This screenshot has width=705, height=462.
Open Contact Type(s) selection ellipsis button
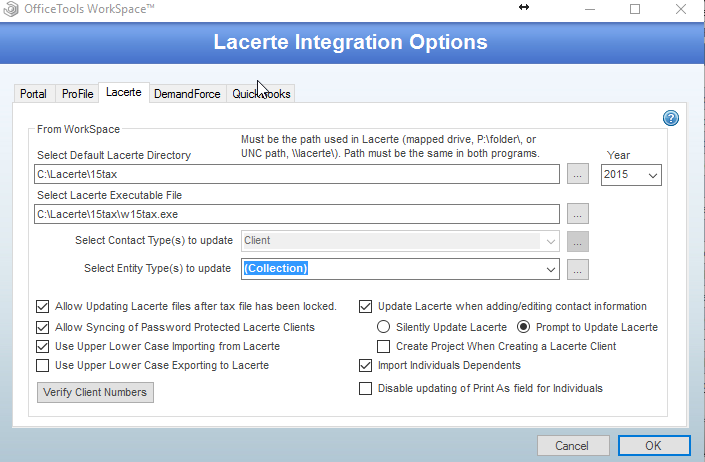(x=578, y=242)
